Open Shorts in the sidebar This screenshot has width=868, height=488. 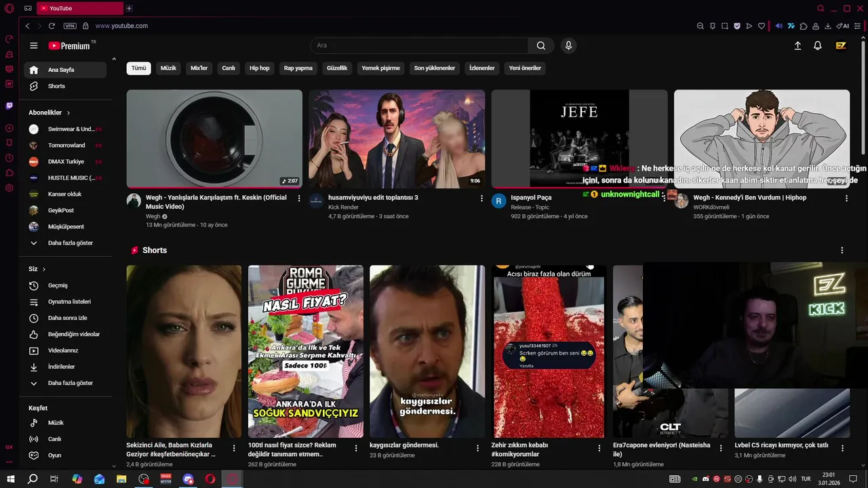pos(65,86)
